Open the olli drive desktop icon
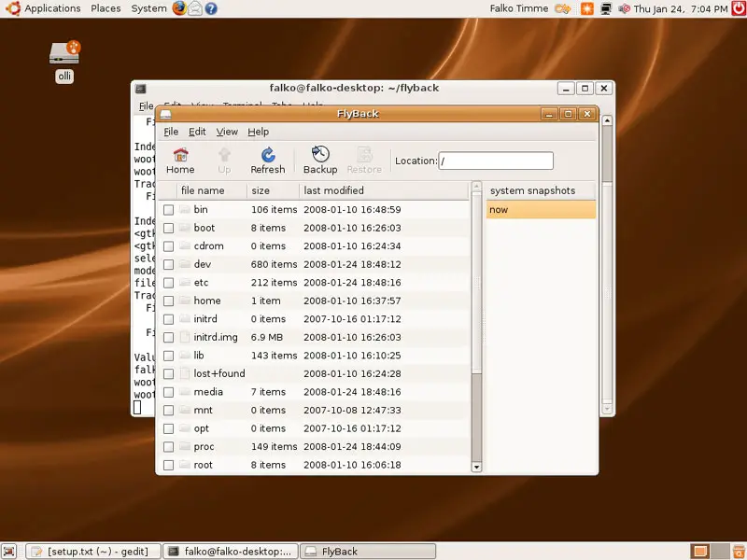This screenshot has width=747, height=560. click(x=64, y=52)
